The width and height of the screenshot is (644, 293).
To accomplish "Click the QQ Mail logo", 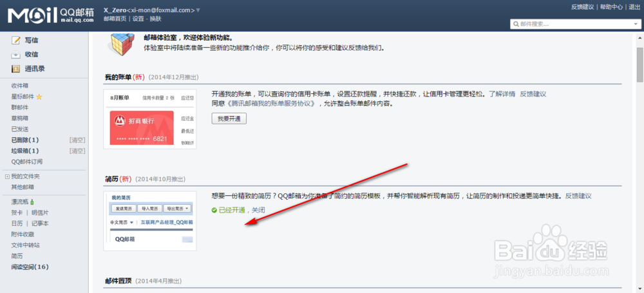I will 50,15.
